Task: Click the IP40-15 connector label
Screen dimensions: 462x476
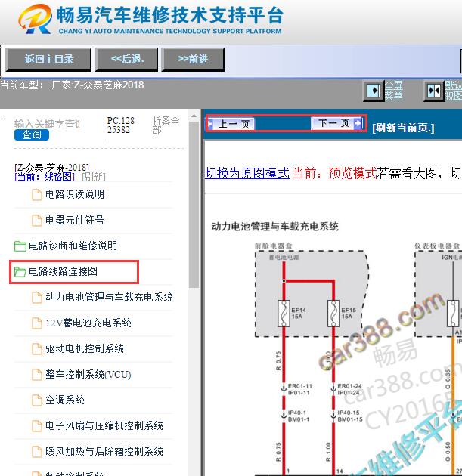Action: [349, 413]
